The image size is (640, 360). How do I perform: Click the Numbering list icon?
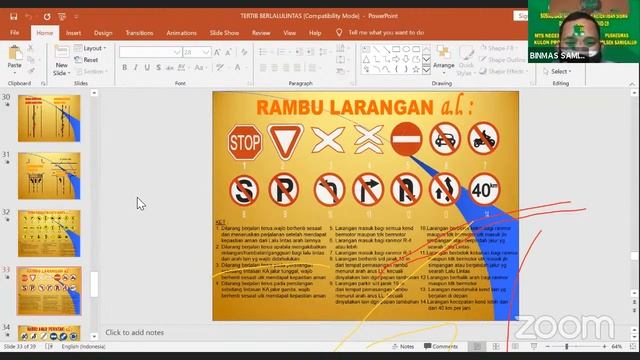point(282,52)
